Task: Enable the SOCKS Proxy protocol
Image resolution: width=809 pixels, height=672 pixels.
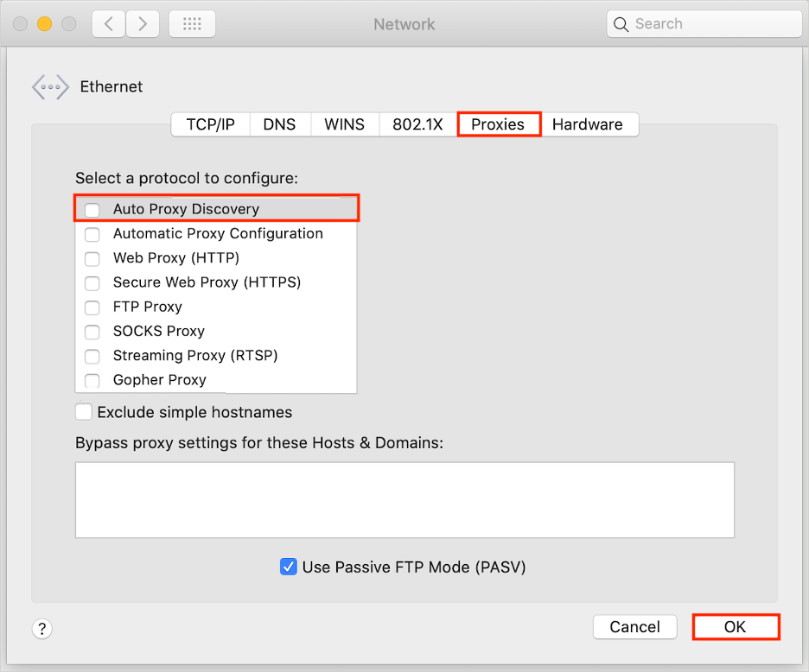Action: tap(92, 332)
